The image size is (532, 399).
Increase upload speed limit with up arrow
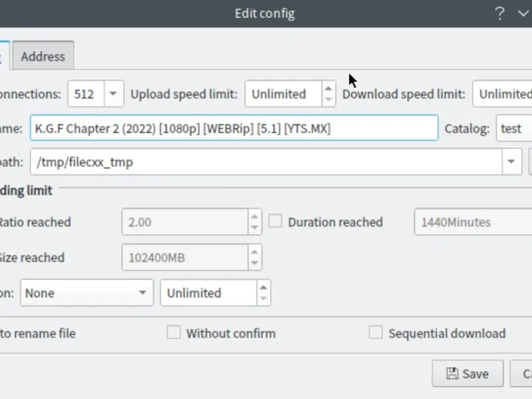point(329,88)
